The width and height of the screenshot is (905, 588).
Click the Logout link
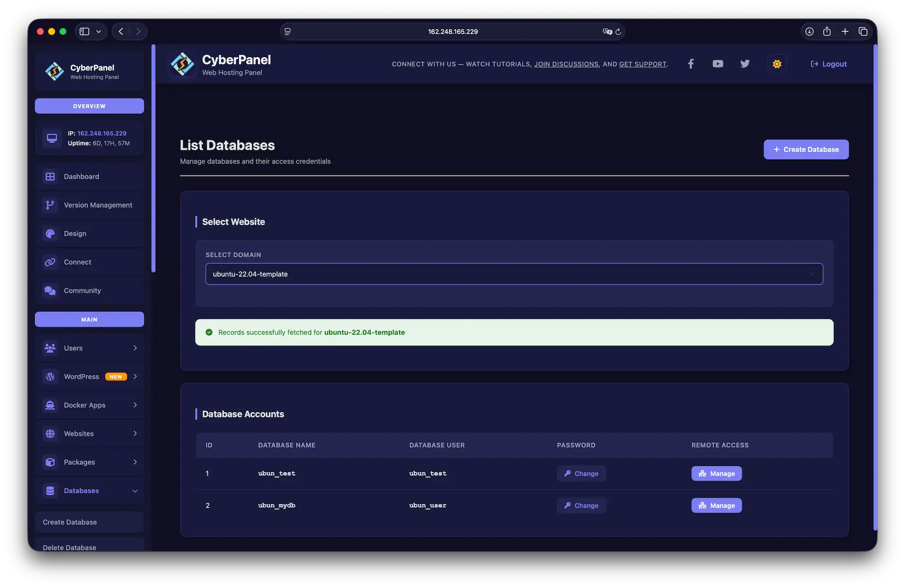pos(829,64)
